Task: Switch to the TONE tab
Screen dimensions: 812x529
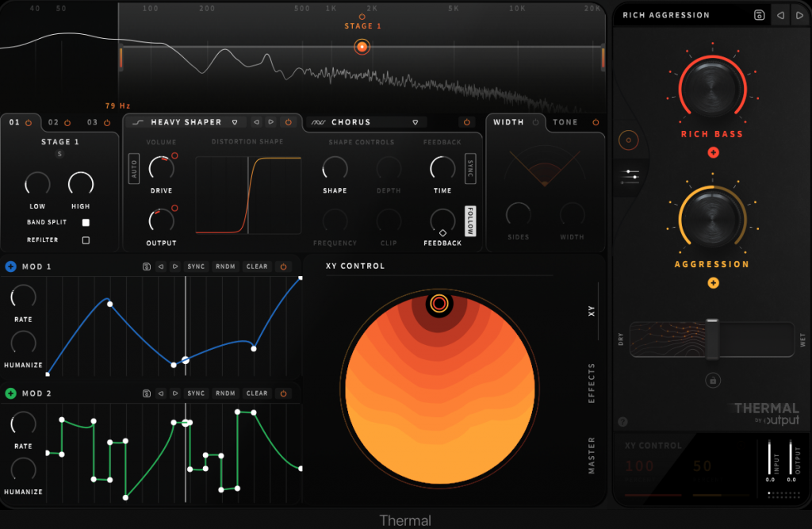Action: [565, 122]
